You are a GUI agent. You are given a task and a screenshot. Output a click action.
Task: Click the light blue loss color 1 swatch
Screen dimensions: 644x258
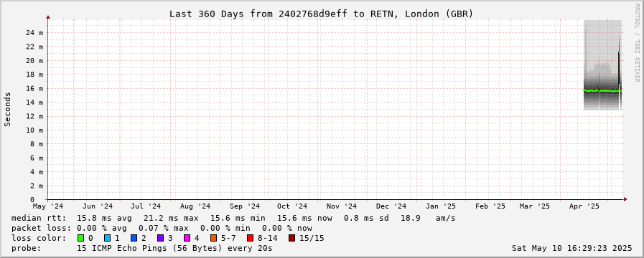tap(107, 238)
